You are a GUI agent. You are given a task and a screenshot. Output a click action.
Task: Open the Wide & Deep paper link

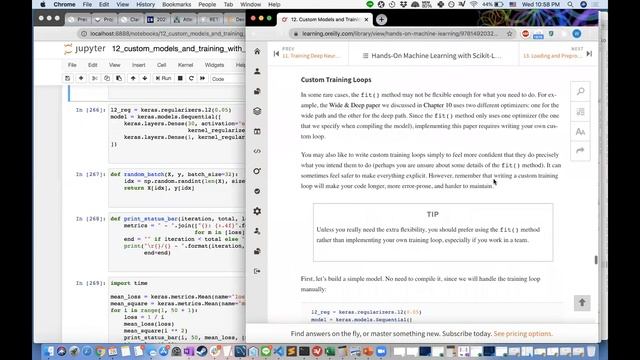[355, 105]
